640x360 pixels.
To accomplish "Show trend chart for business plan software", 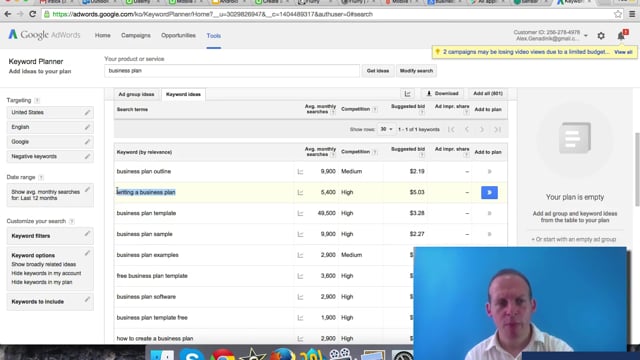I will pos(300,297).
